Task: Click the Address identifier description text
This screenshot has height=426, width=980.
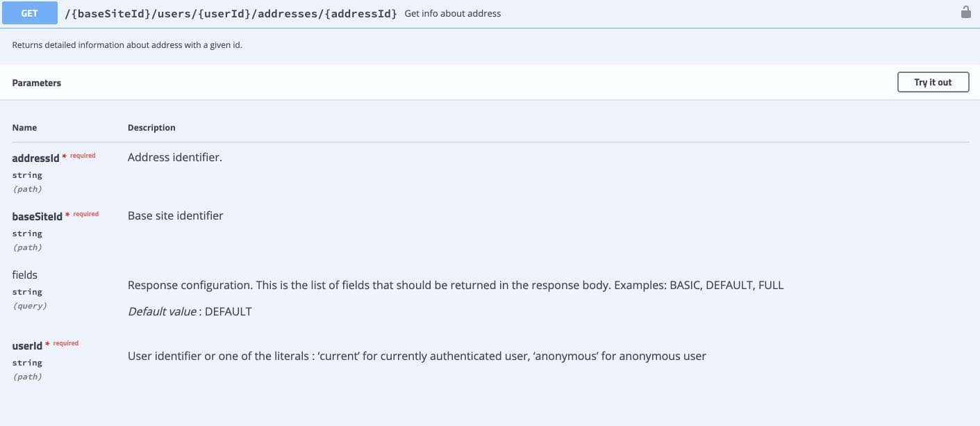Action: [x=175, y=157]
